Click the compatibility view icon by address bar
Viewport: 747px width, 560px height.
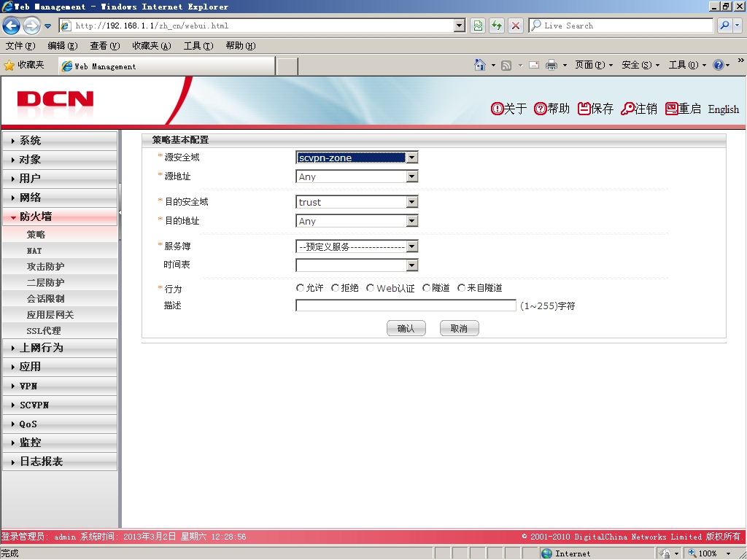477,26
